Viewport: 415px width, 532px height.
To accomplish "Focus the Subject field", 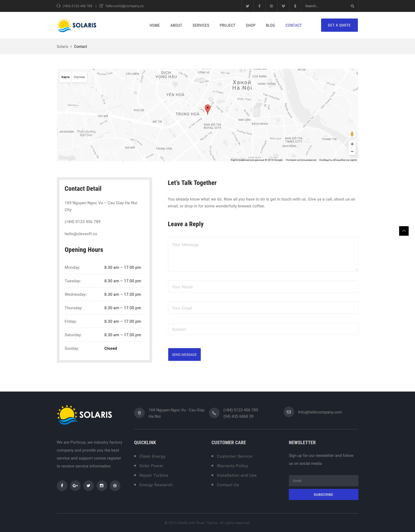I will click(263, 329).
